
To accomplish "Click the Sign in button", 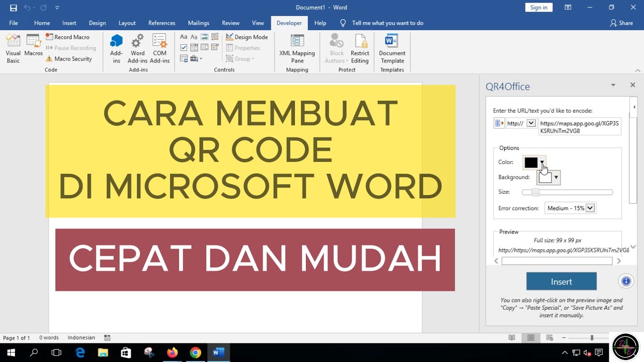I will click(538, 8).
